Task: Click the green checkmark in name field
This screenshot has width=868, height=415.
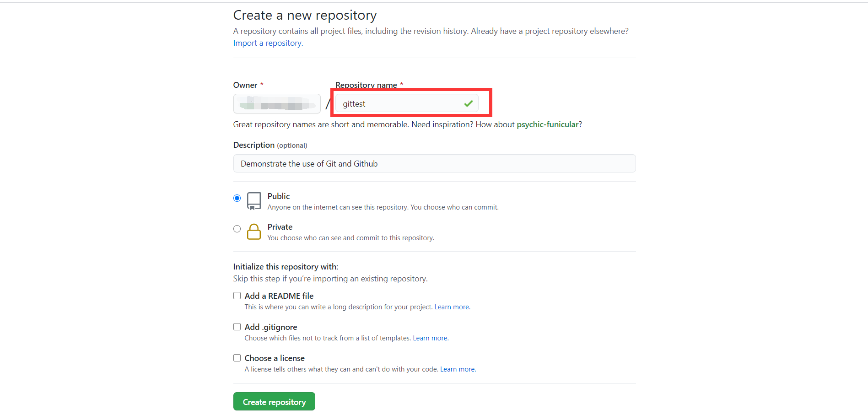Action: [468, 103]
